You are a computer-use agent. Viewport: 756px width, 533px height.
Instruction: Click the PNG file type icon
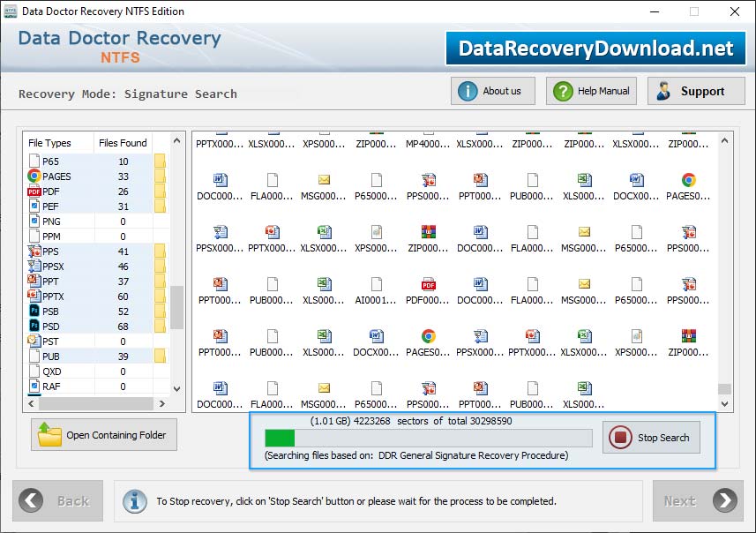[x=34, y=221]
